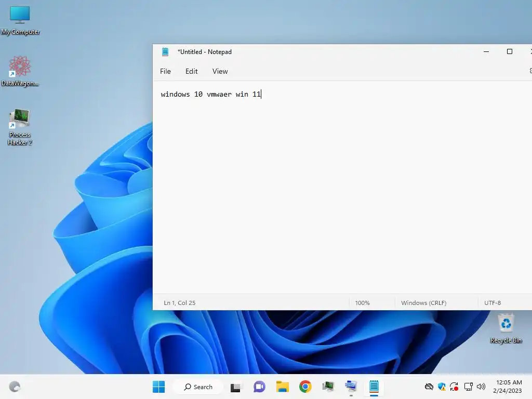Open Task View from the taskbar
This screenshot has height=399, width=532.
tap(235, 387)
